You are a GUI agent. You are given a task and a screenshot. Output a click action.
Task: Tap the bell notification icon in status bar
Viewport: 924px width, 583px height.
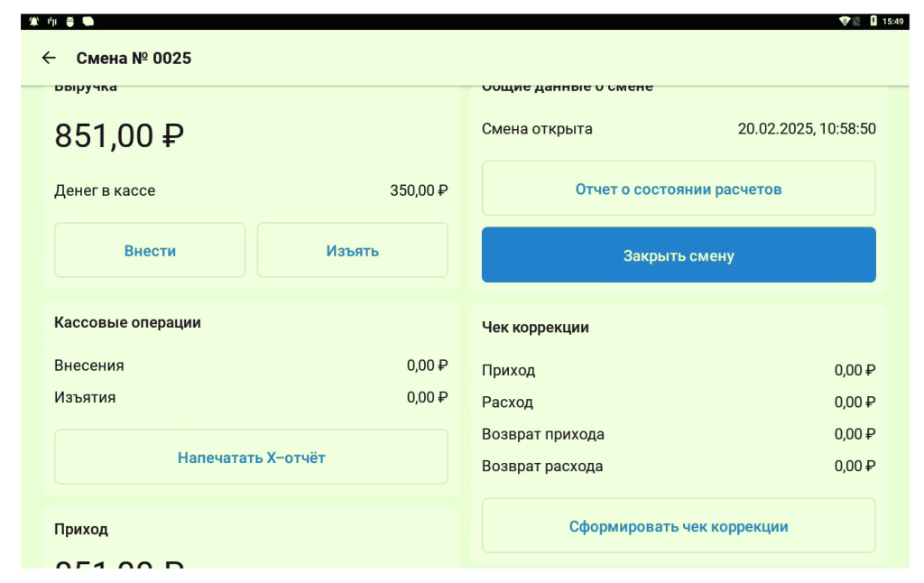34,21
